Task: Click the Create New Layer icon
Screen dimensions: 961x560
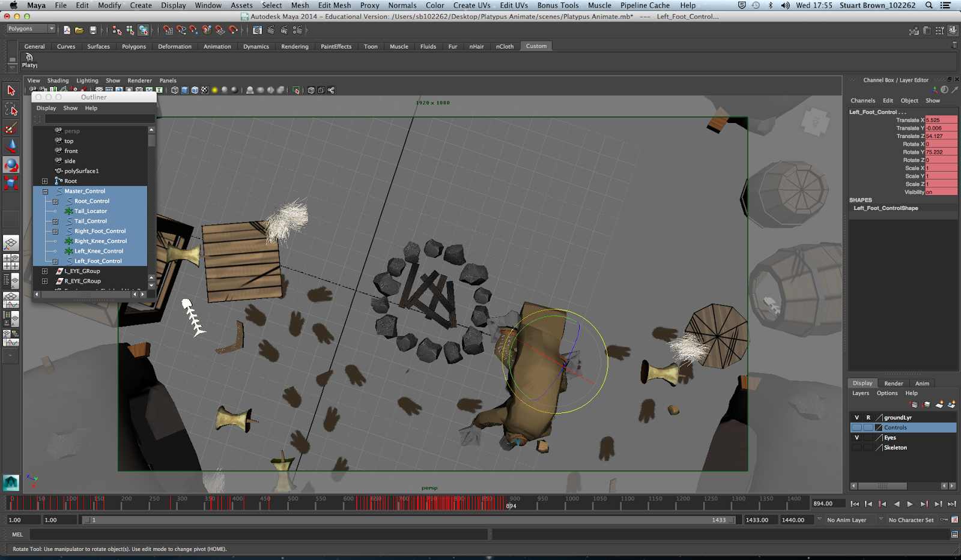Action: 939,405
